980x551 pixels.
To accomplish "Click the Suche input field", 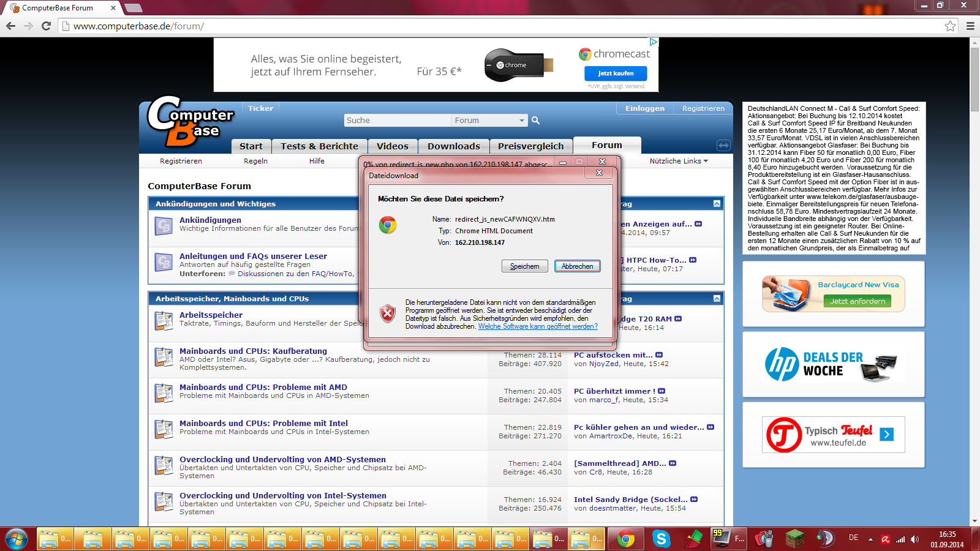I will 398,121.
